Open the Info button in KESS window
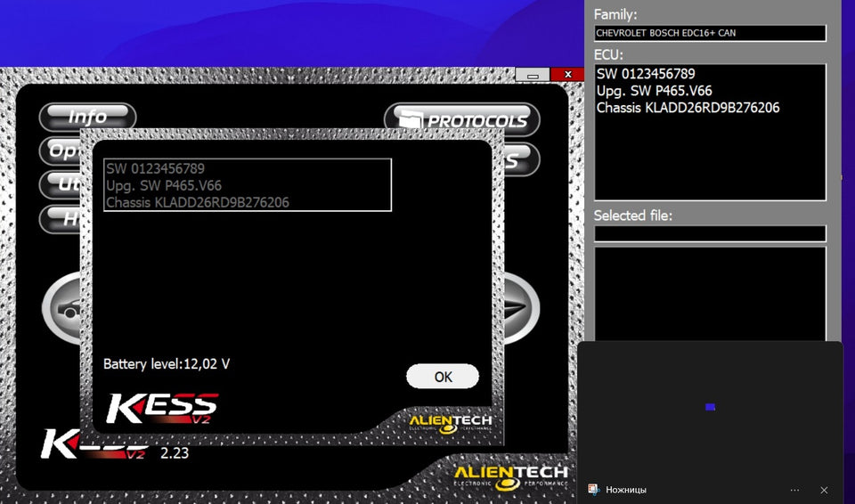 [87, 116]
